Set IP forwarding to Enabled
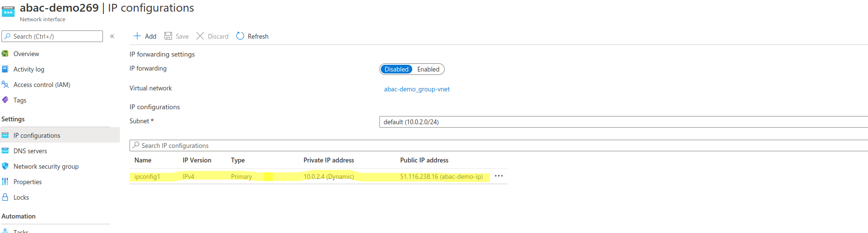Viewport: 868px width, 233px height. (428, 69)
